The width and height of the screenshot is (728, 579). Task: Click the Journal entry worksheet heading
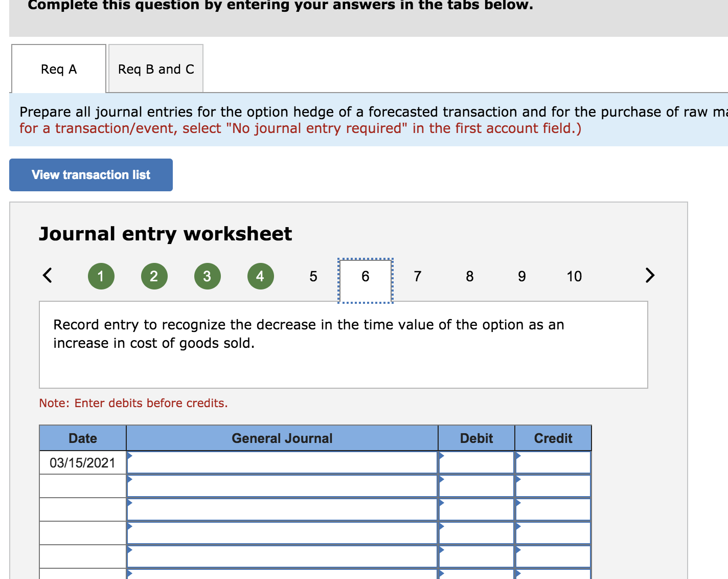click(x=166, y=234)
